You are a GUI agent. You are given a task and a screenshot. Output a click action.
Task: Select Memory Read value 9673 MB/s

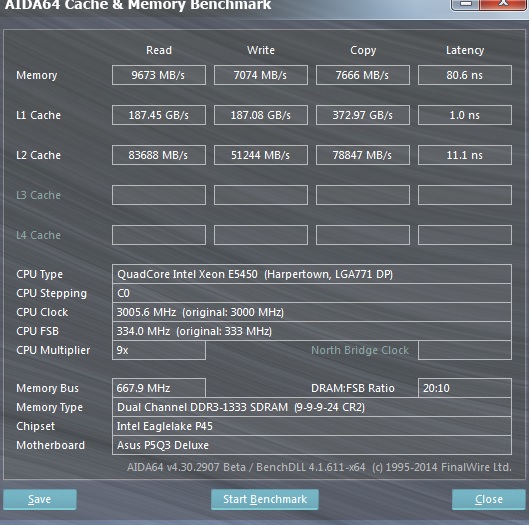tap(159, 75)
